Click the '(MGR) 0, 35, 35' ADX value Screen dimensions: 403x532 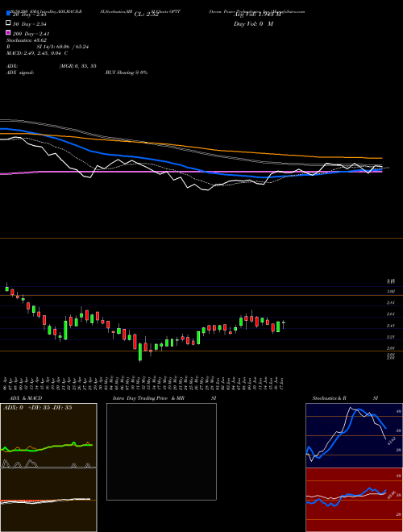[77, 66]
